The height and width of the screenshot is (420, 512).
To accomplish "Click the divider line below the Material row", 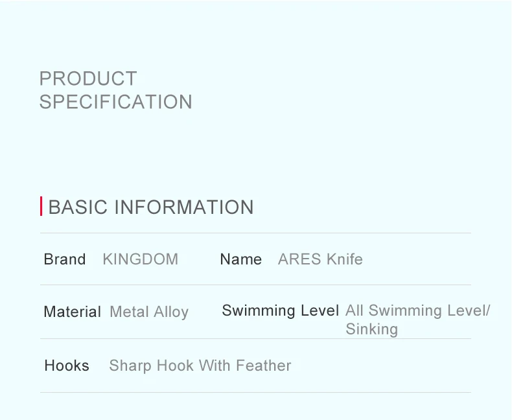I will (x=255, y=339).
